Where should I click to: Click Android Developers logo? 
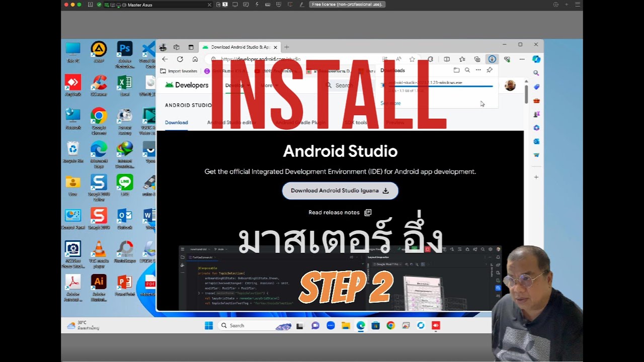coord(186,85)
